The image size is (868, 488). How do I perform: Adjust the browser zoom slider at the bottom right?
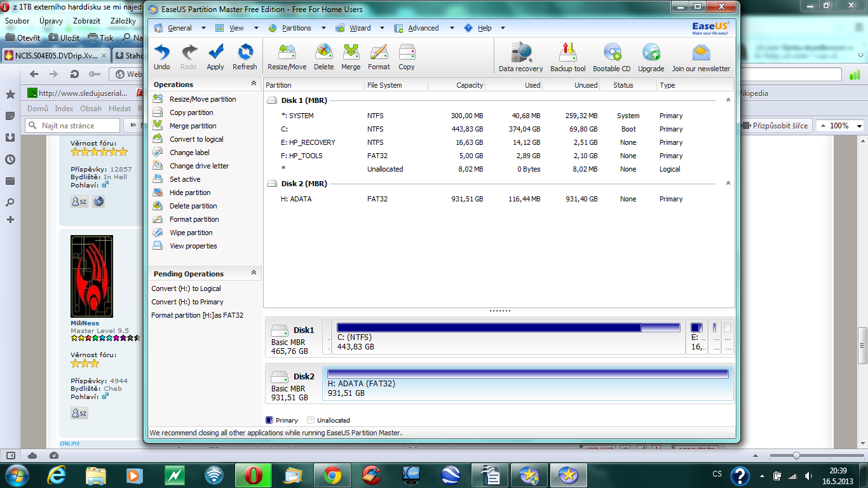point(796,456)
